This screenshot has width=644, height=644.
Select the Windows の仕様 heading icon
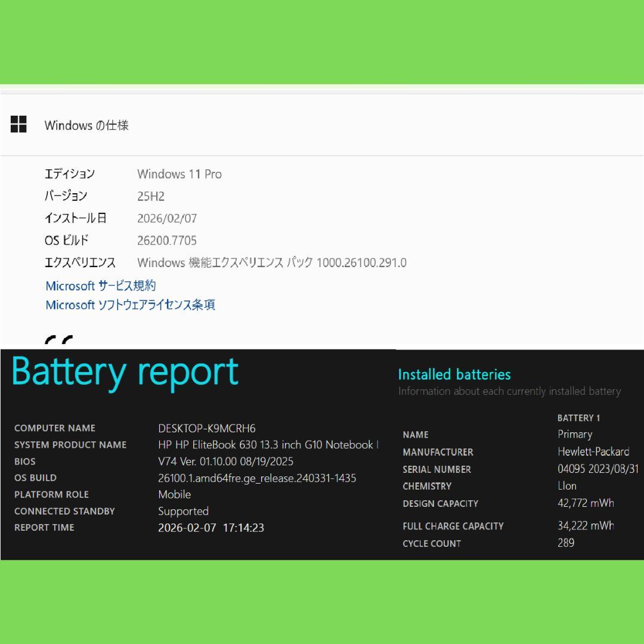tap(20, 124)
